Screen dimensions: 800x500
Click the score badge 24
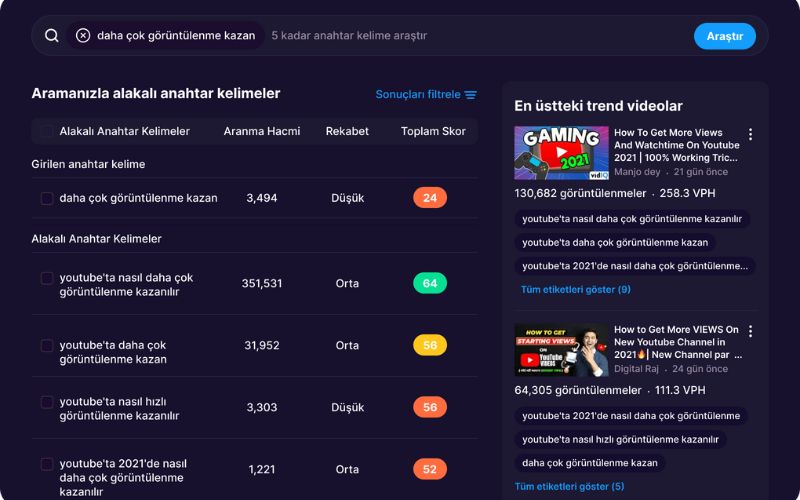(x=430, y=197)
